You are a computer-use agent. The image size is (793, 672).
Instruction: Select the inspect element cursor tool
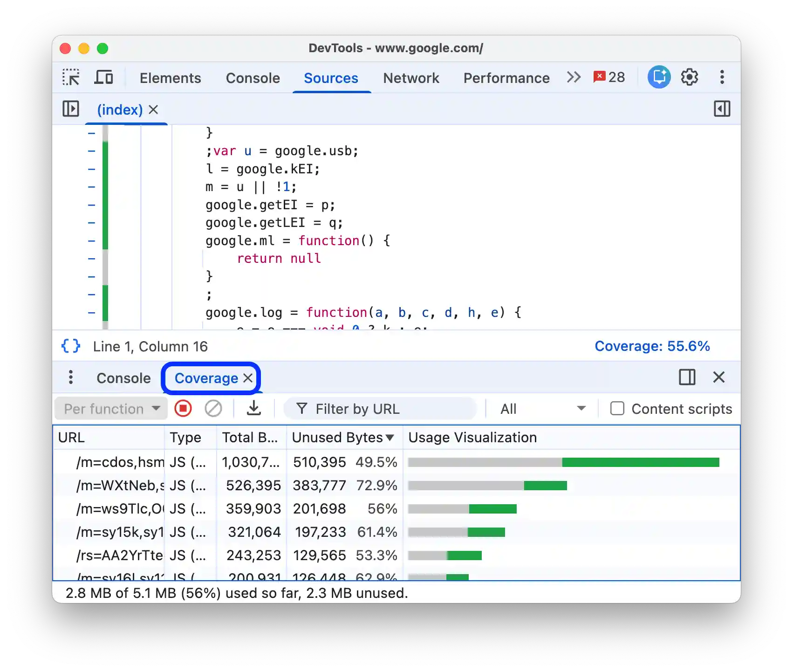coord(71,77)
